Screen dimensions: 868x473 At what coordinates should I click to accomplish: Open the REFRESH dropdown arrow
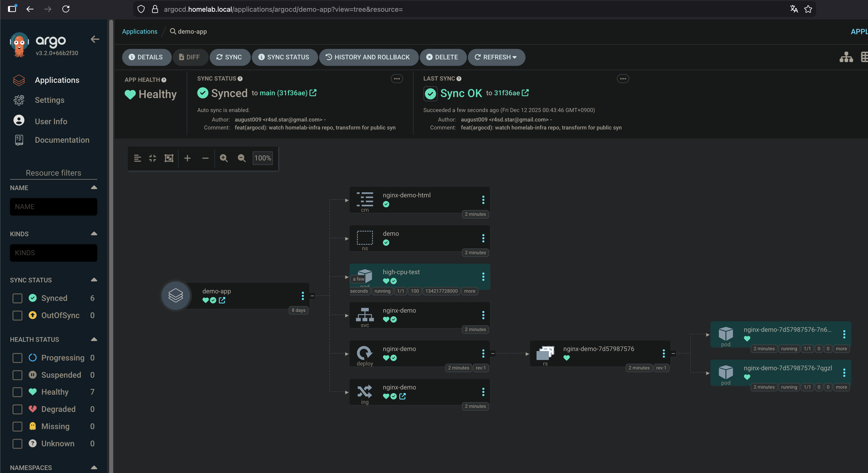click(x=515, y=57)
